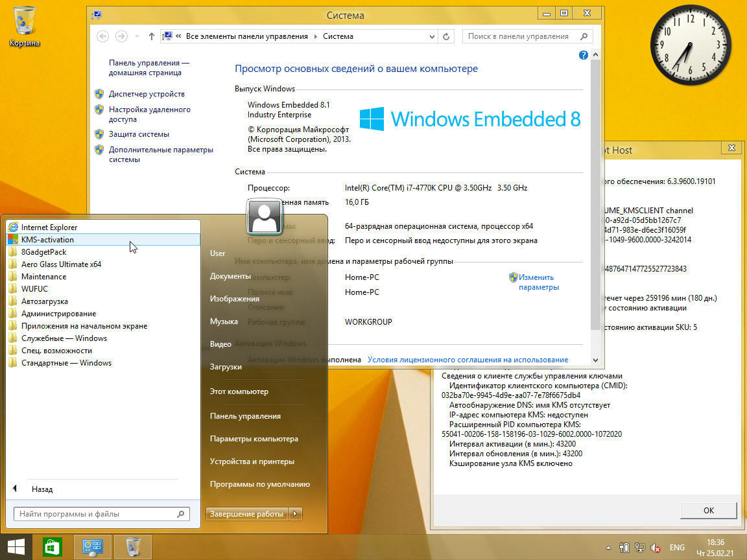The width and height of the screenshot is (747, 560).
Task: Expand the 8GadgetPack folder
Action: pos(43,252)
